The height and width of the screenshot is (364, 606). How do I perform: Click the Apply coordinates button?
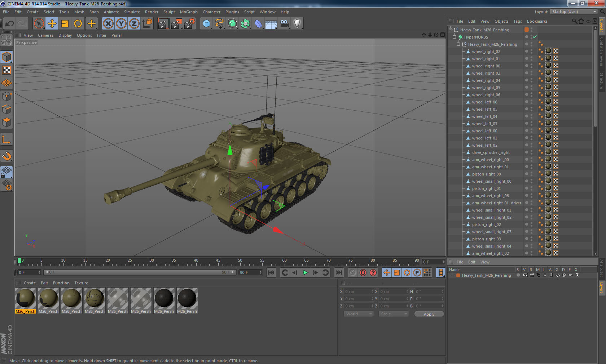(x=429, y=314)
